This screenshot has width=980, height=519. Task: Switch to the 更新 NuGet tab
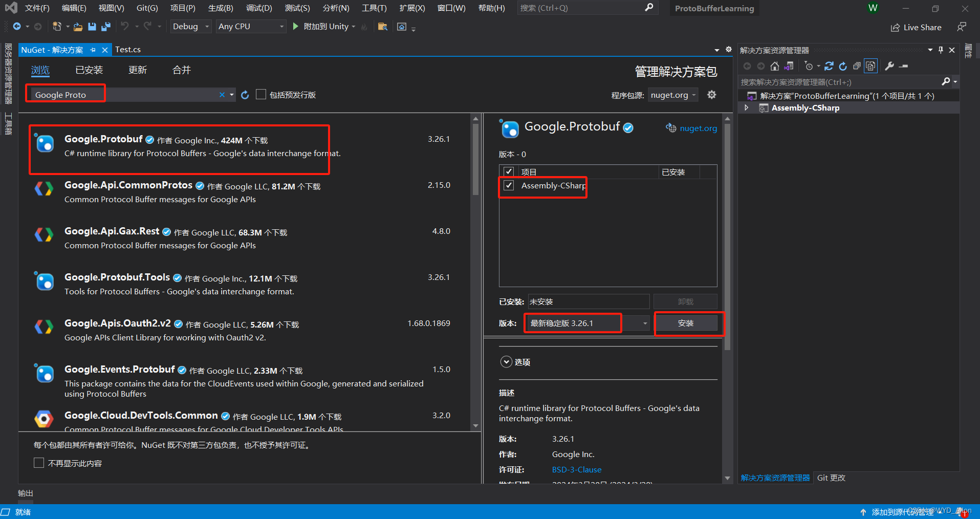click(x=138, y=70)
